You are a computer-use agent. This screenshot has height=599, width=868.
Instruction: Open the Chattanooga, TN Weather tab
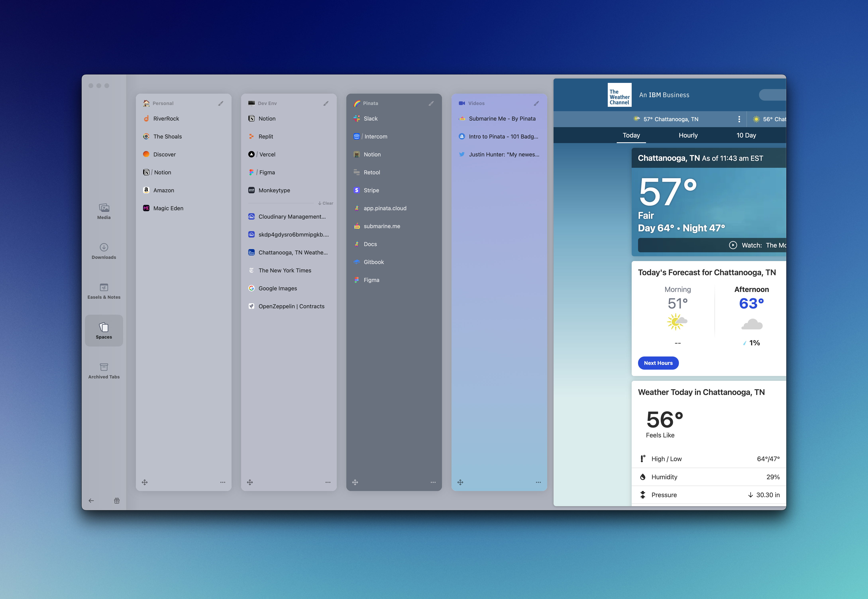coord(289,253)
